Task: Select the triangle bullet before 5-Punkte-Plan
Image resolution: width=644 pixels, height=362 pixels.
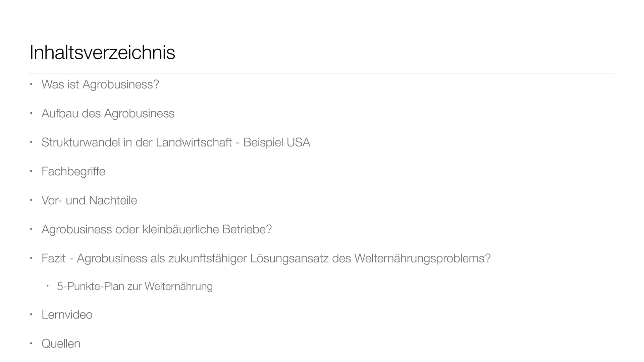Action: tap(48, 286)
